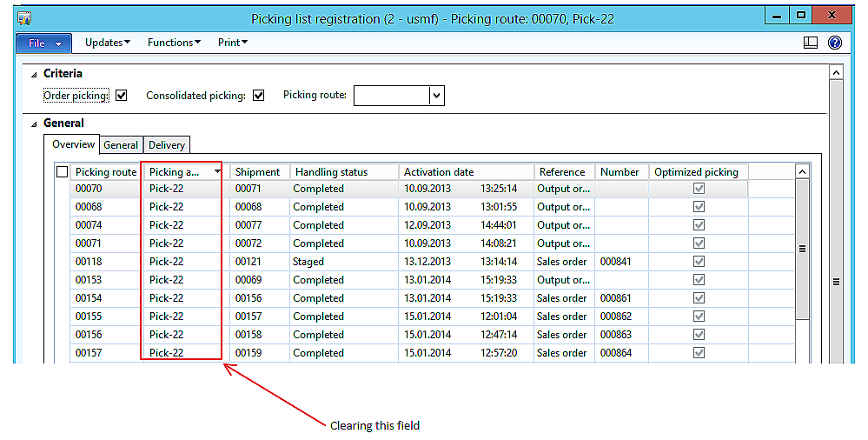Check the select-all box in grid header
The height and width of the screenshot is (440, 868).
click(x=62, y=172)
